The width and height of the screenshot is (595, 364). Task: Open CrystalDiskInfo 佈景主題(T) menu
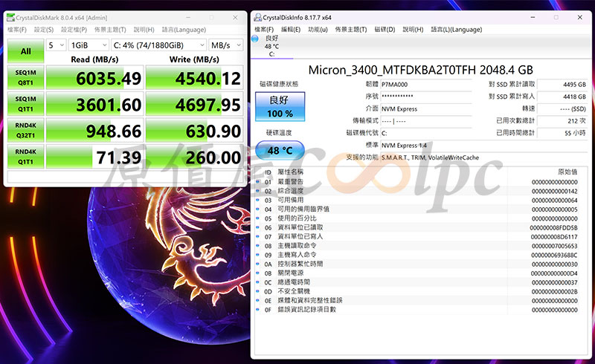pyautogui.click(x=351, y=29)
